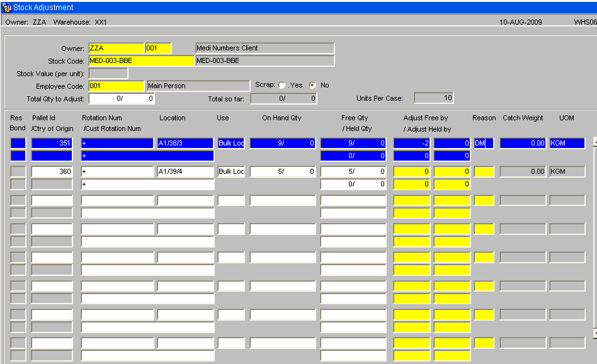Click Adjust Free by field showing -2

pyautogui.click(x=412, y=143)
